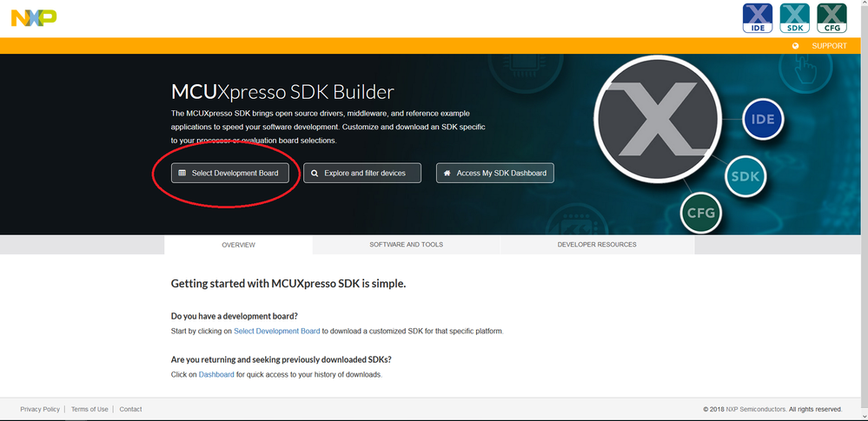Image resolution: width=868 pixels, height=421 pixels.
Task: Open the Privacy Policy footer link
Action: point(40,410)
